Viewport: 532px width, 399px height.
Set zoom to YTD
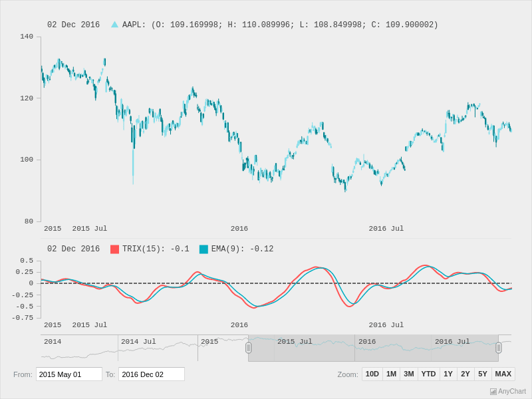(x=428, y=374)
